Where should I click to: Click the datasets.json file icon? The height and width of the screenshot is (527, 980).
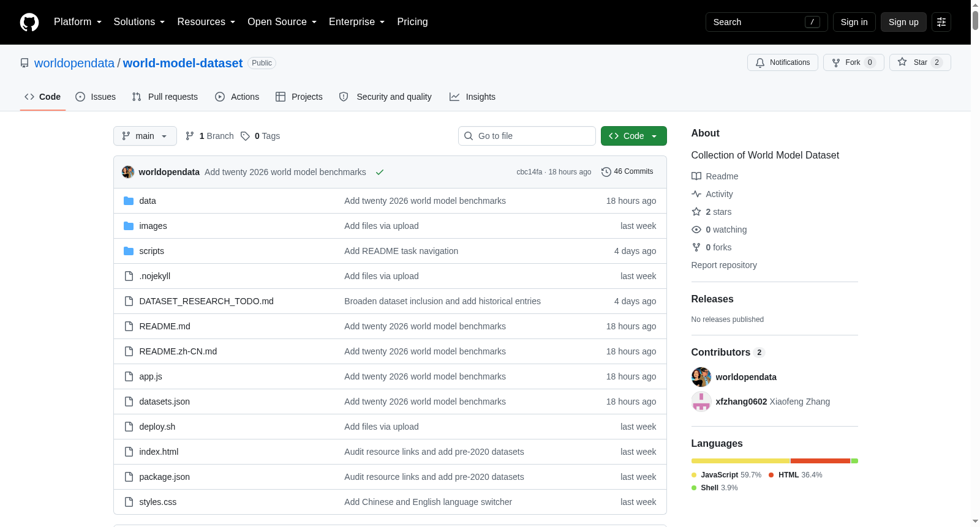click(x=129, y=402)
